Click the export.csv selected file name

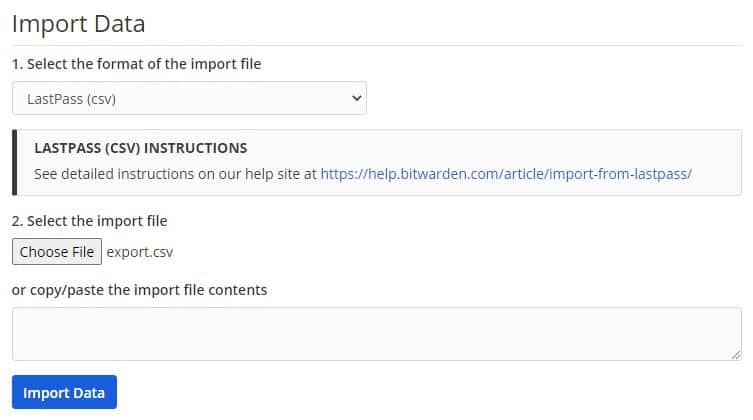[x=139, y=252]
